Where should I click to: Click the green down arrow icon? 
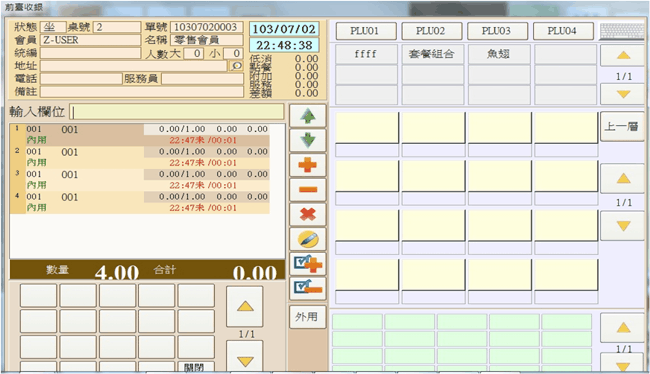click(x=307, y=140)
